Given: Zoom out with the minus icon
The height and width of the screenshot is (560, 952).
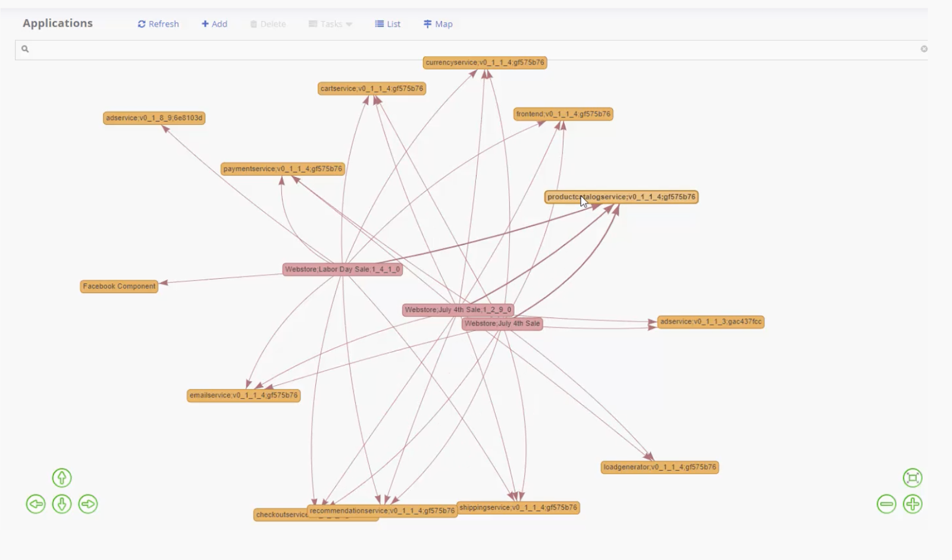Looking at the screenshot, I should coord(886,504).
